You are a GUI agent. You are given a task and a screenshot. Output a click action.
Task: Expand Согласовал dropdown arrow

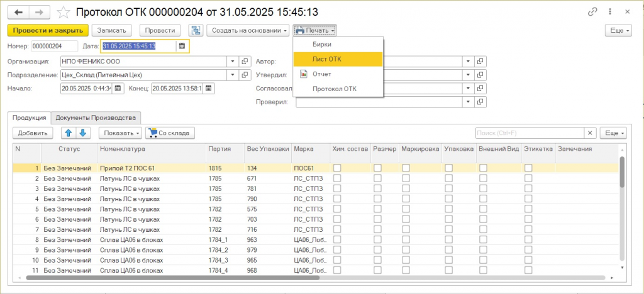469,88
